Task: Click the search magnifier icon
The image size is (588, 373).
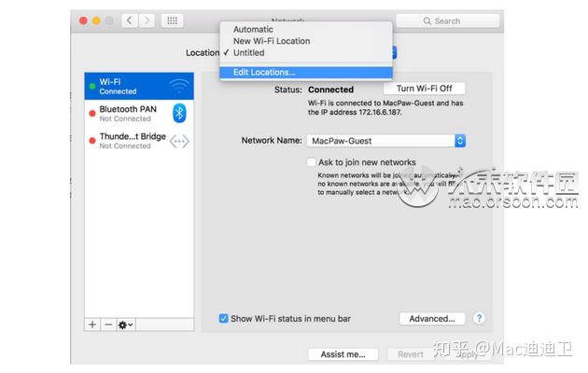Action: 427,21
